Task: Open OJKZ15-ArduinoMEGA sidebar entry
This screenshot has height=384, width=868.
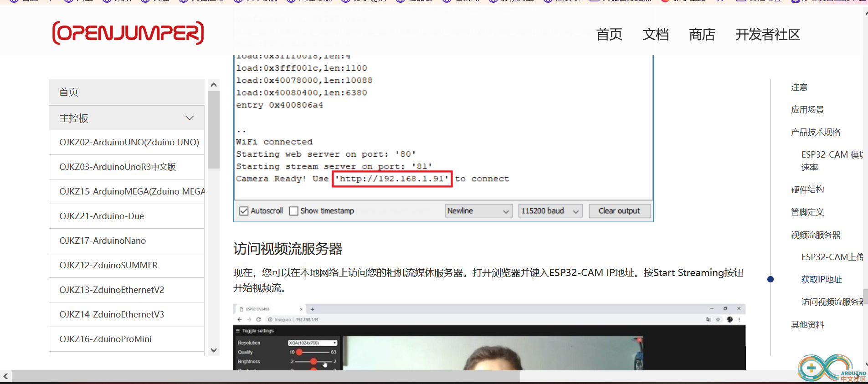Action: (x=127, y=192)
